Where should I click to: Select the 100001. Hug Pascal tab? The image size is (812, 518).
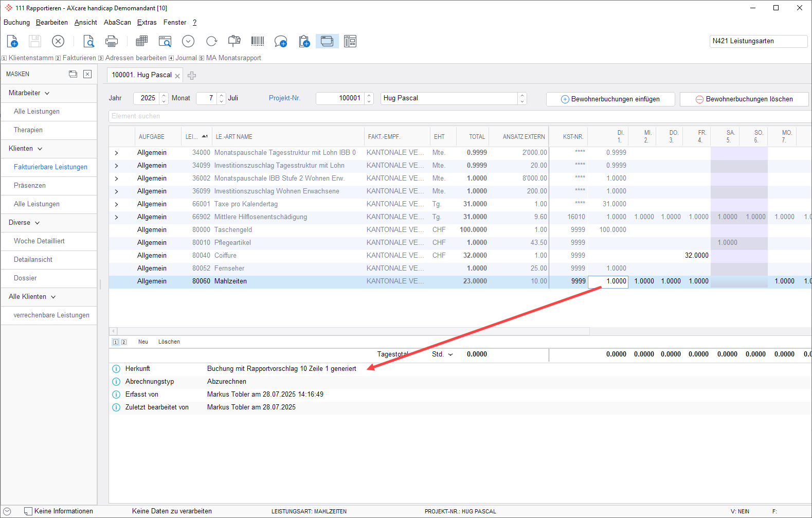(x=141, y=75)
